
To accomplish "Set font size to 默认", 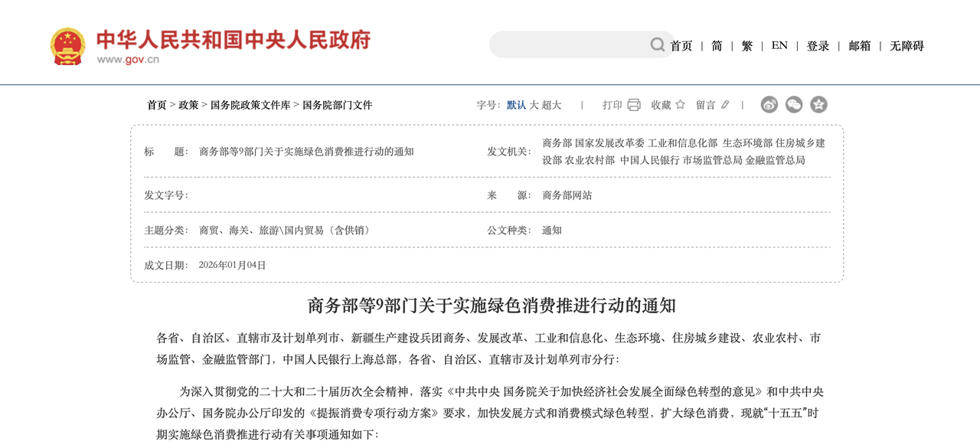I will (516, 105).
